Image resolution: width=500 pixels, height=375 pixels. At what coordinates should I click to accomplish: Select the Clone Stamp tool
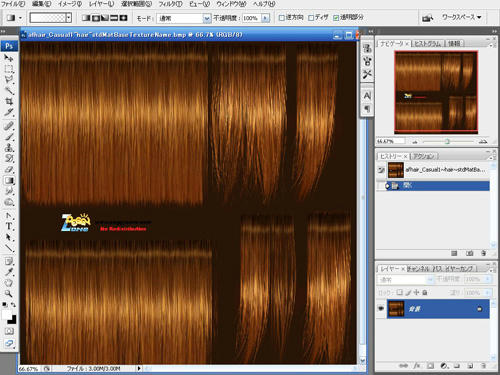coord(9,148)
